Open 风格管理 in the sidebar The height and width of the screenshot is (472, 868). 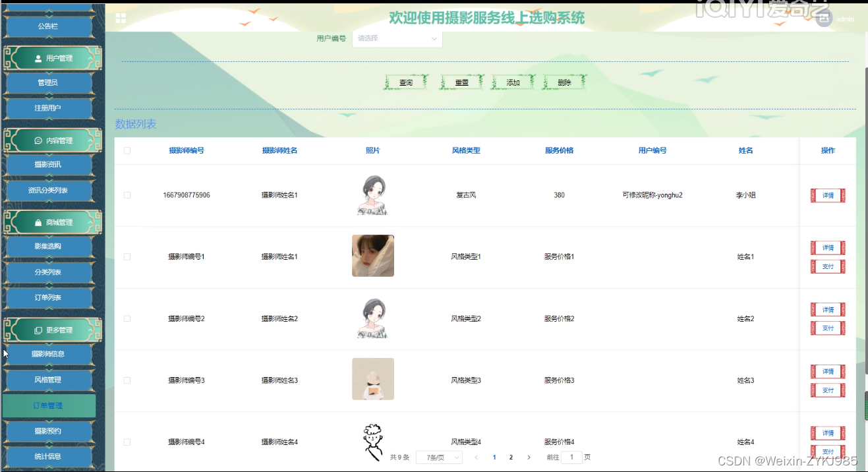(x=47, y=380)
